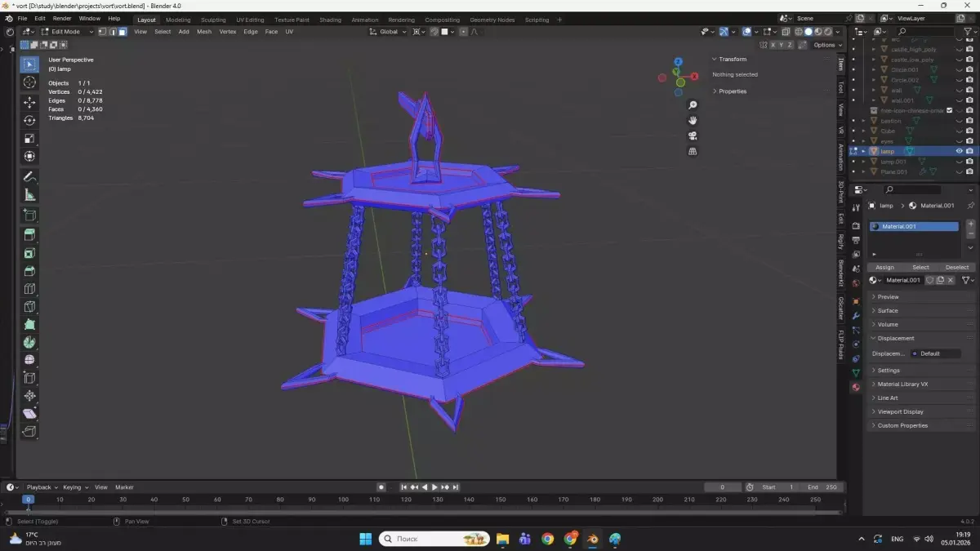Select the Edge Slide tool
980x551 pixels.
click(29, 378)
